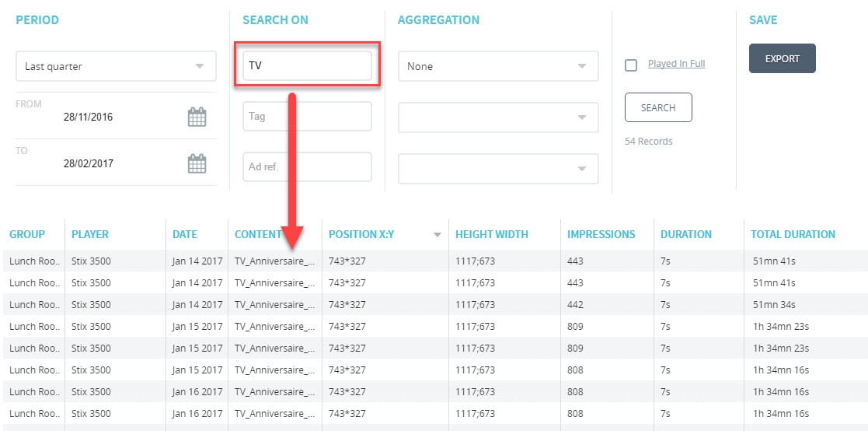Open the Played In Full link

677,64
